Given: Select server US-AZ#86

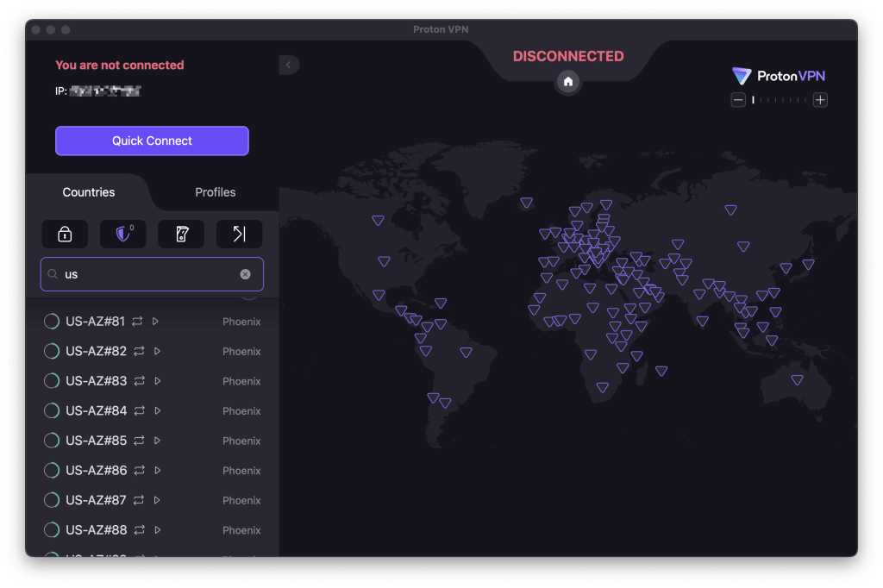Looking at the screenshot, I should 152,470.
